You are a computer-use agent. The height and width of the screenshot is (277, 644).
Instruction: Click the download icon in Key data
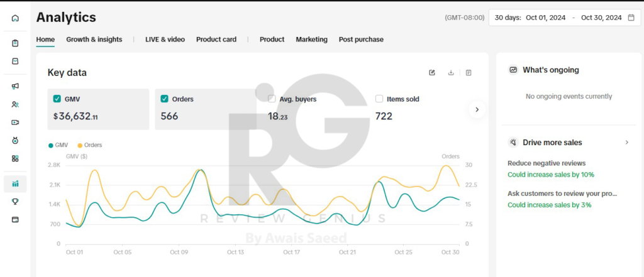point(451,73)
